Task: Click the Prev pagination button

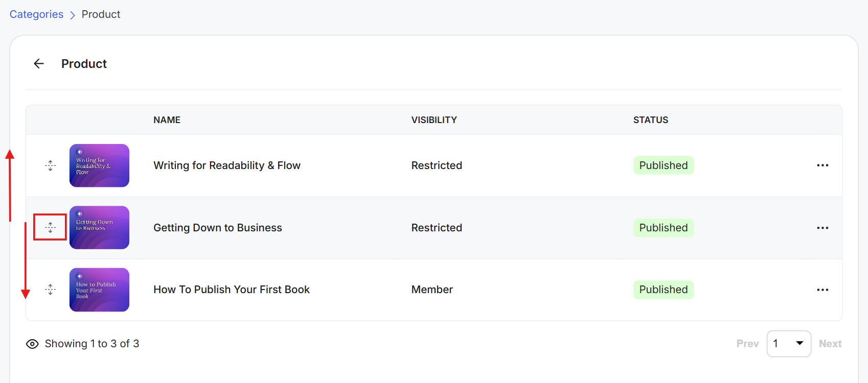Action: (747, 344)
